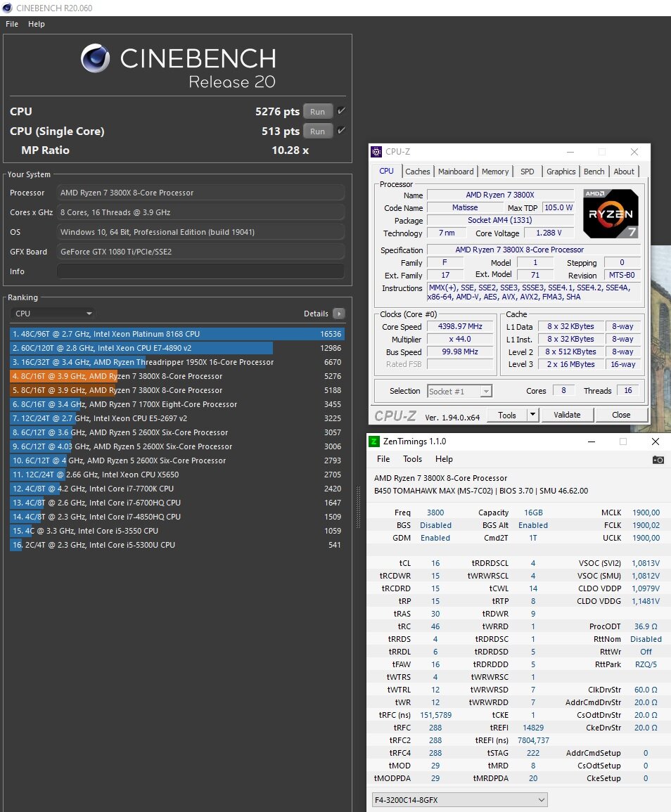Select the Ryzen 7 1700X ranking row

click(x=177, y=404)
